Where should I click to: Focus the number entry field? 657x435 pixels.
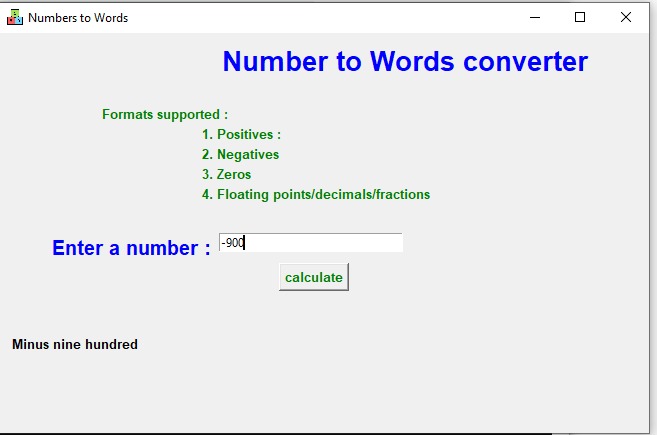point(310,243)
